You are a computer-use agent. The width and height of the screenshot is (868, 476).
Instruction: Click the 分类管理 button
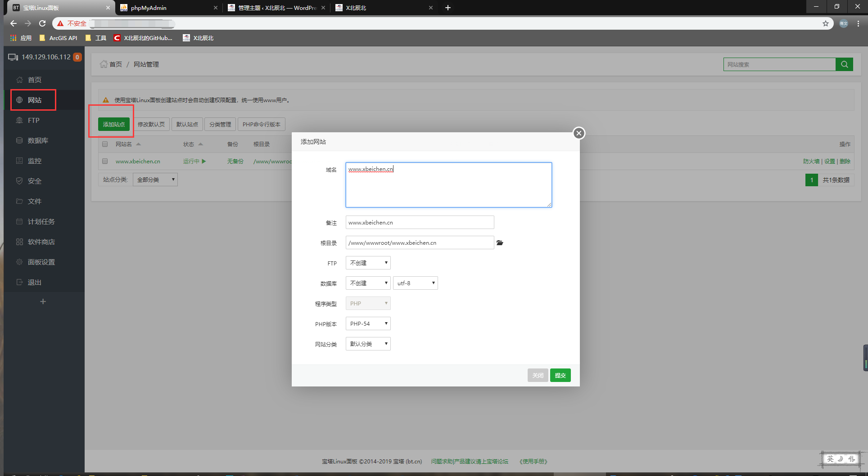pyautogui.click(x=220, y=124)
